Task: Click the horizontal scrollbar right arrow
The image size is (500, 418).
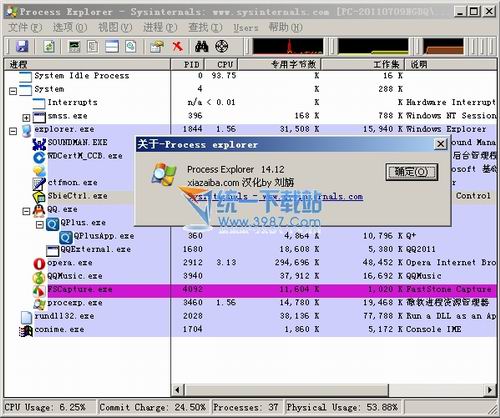Action: (490, 390)
